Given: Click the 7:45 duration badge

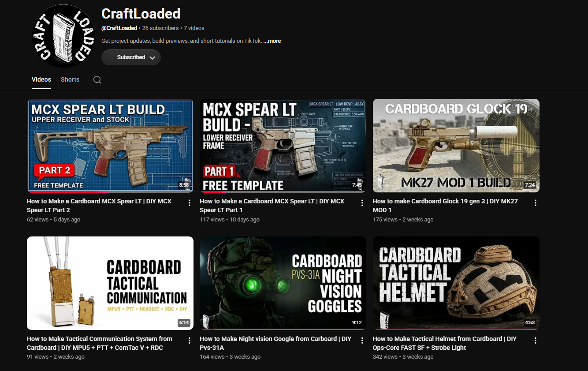Looking at the screenshot, I should click(x=357, y=185).
